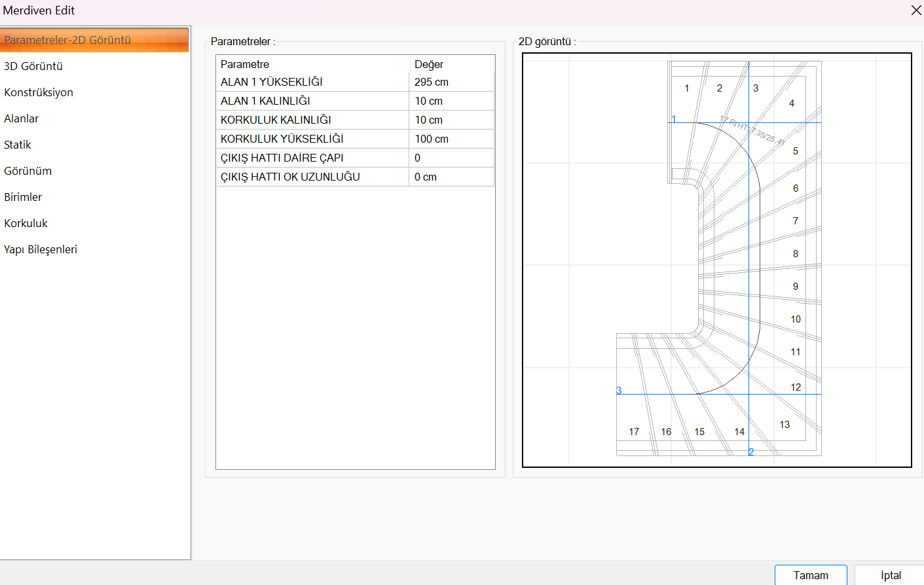Select the ÇIKIŞ HATTI DAİRE ÇAPI value
The image size is (924, 585).
452,158
